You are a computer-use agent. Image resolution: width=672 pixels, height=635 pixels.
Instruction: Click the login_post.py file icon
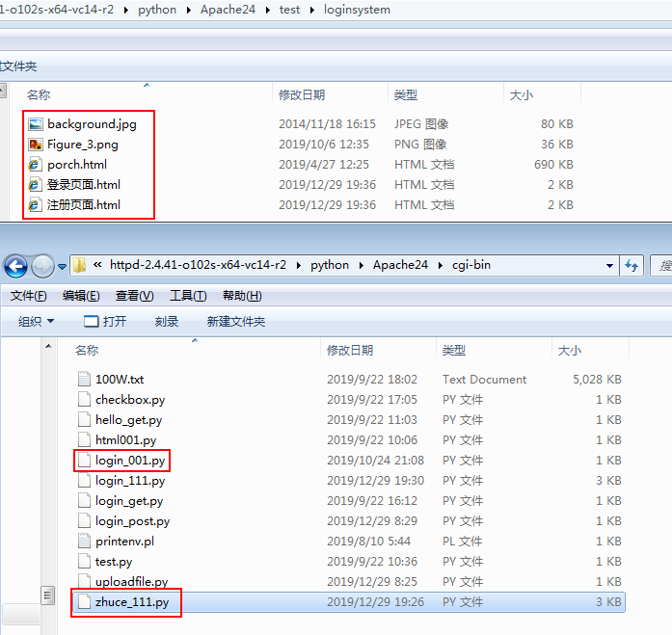click(85, 520)
